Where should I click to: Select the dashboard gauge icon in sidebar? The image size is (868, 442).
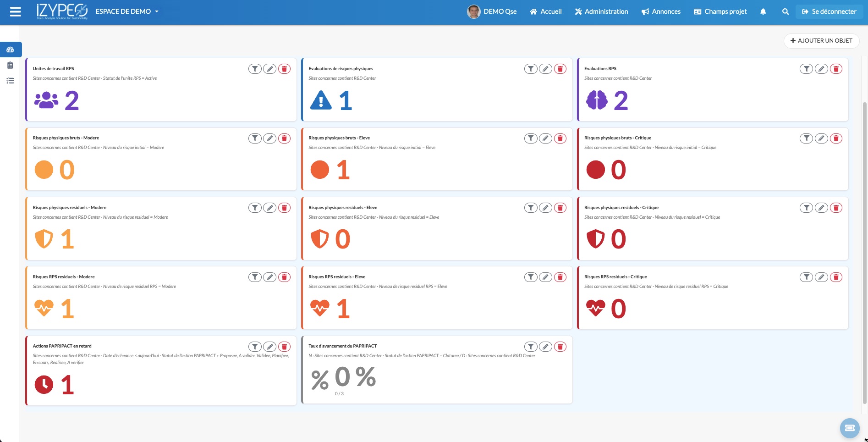(x=10, y=50)
